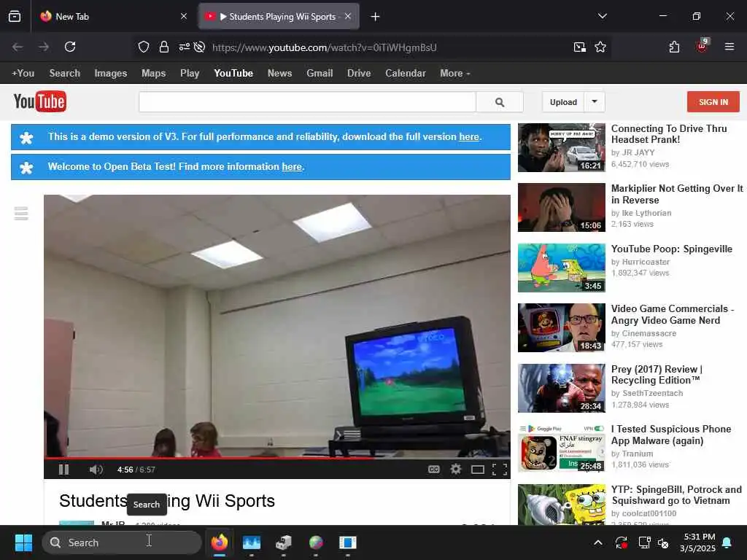Open Images in the Google bar
747x560 pixels.
[111, 74]
